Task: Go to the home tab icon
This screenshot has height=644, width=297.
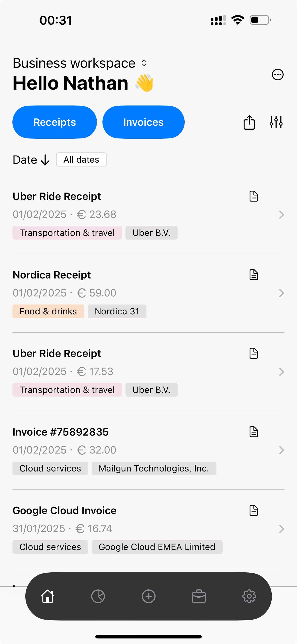Action: coord(47,596)
